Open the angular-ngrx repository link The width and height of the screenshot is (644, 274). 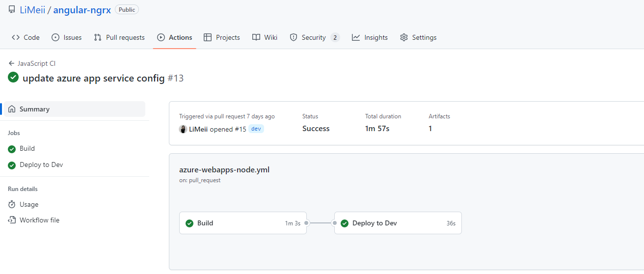(x=82, y=10)
